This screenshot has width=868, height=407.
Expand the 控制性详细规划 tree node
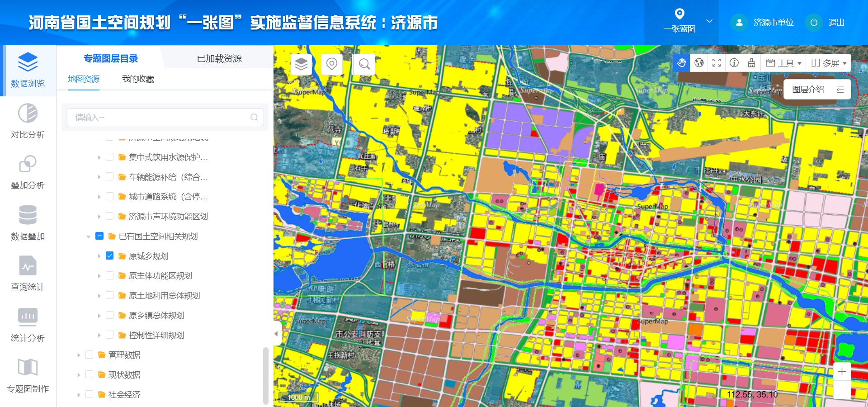[x=99, y=335]
